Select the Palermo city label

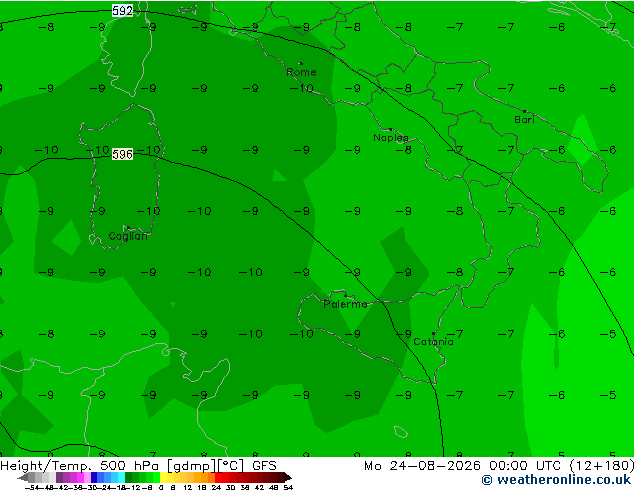(345, 304)
